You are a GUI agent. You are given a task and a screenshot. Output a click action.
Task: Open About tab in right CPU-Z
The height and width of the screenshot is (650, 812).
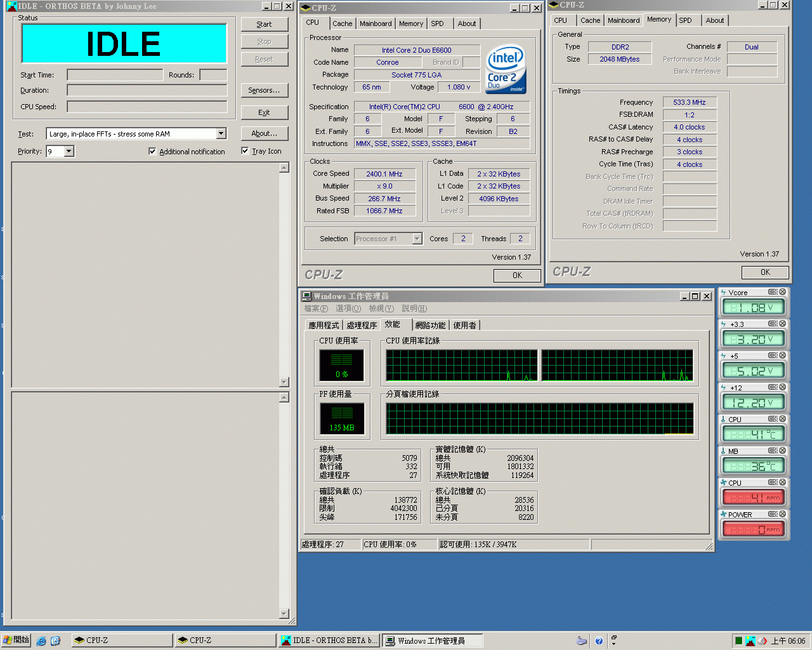click(x=714, y=20)
